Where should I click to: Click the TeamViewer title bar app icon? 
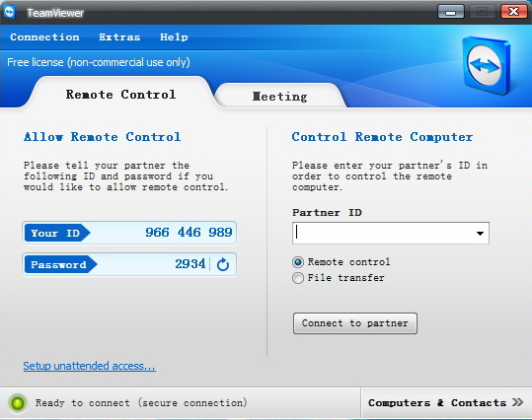point(9,12)
